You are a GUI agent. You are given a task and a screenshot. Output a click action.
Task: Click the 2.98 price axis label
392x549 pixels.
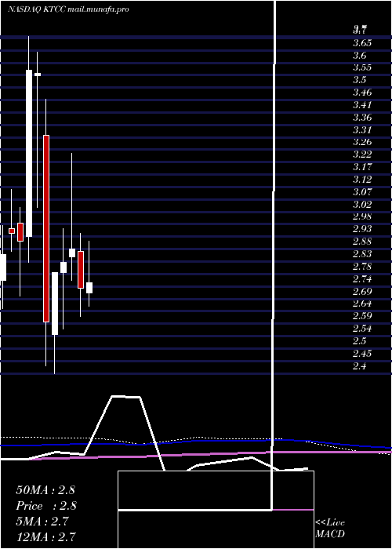[x=362, y=216]
